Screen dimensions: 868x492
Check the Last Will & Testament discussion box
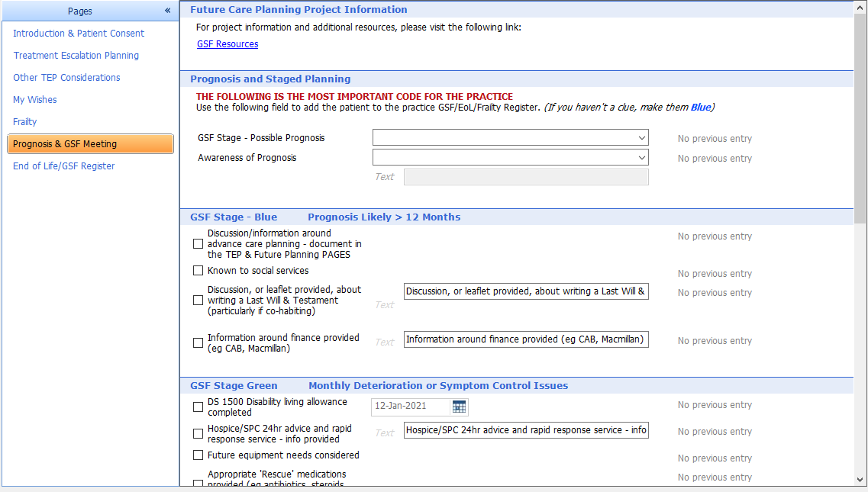click(198, 300)
